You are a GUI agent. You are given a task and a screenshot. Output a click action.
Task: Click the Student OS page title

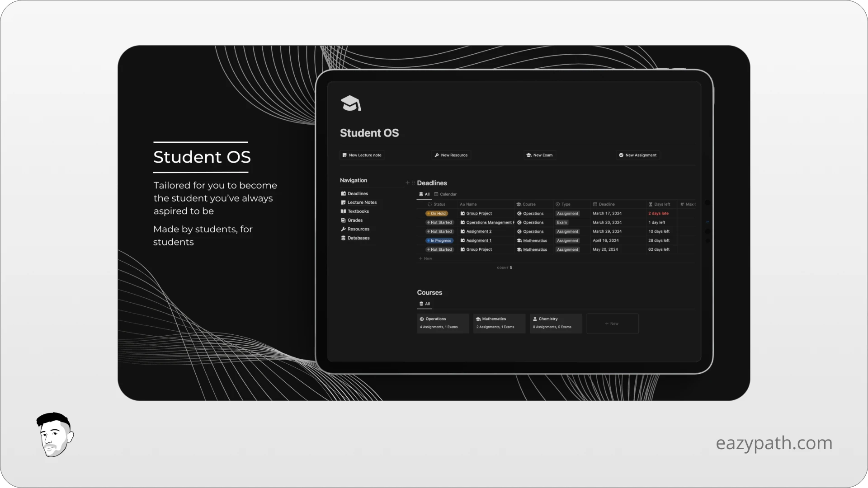[x=369, y=133]
